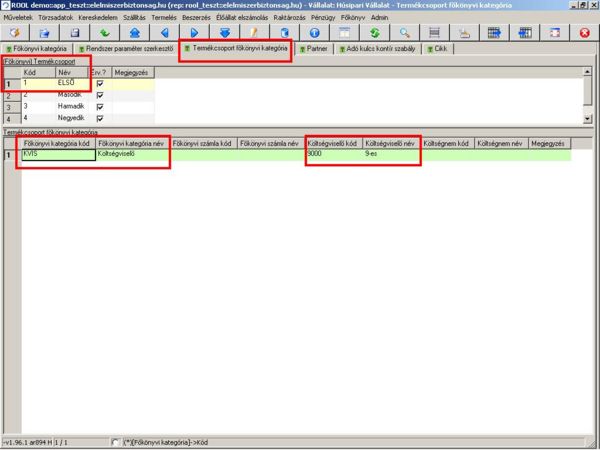The width and height of the screenshot is (600, 450).
Task: Click the save (floppy disk) toolbar icon
Action: pos(73,33)
